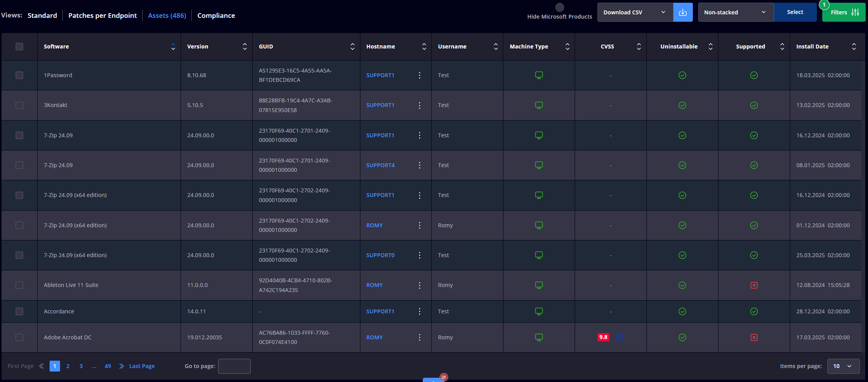The height and width of the screenshot is (382, 868).
Task: Open three-dot menu for Adobe Acrobat DC row
Action: click(420, 337)
